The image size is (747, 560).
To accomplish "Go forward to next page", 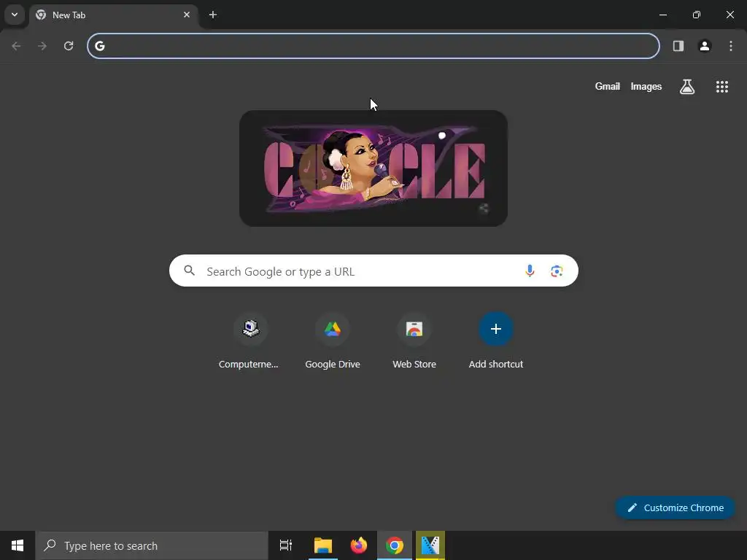I will 42,46.
